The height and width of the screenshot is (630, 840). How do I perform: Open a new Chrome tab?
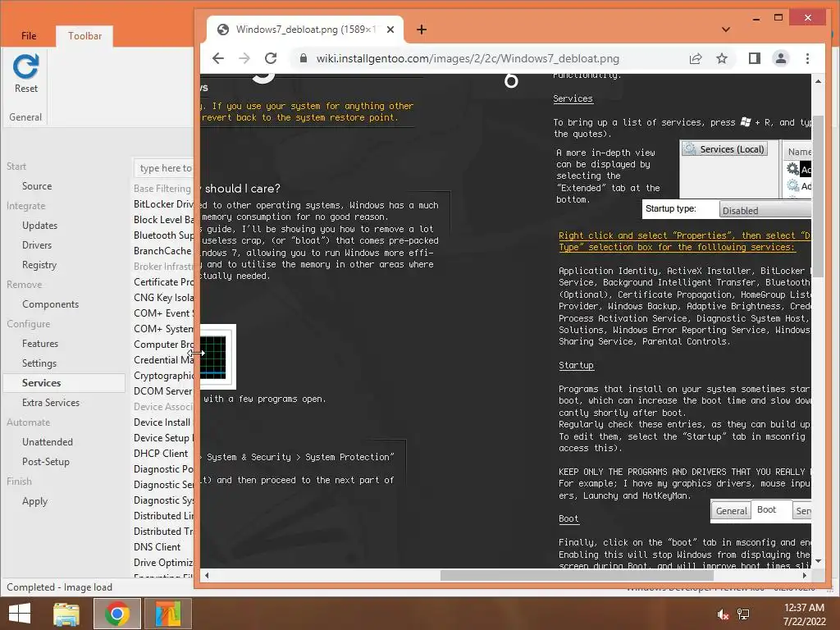click(x=422, y=30)
